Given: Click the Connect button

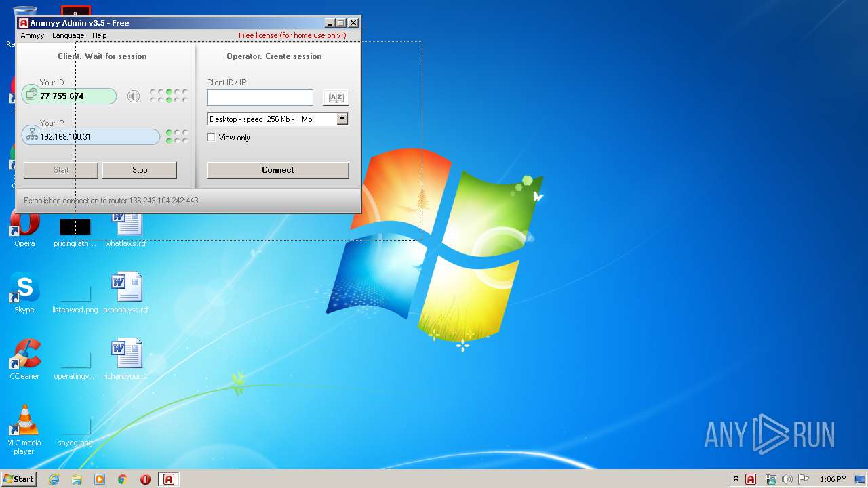Looking at the screenshot, I should [278, 170].
